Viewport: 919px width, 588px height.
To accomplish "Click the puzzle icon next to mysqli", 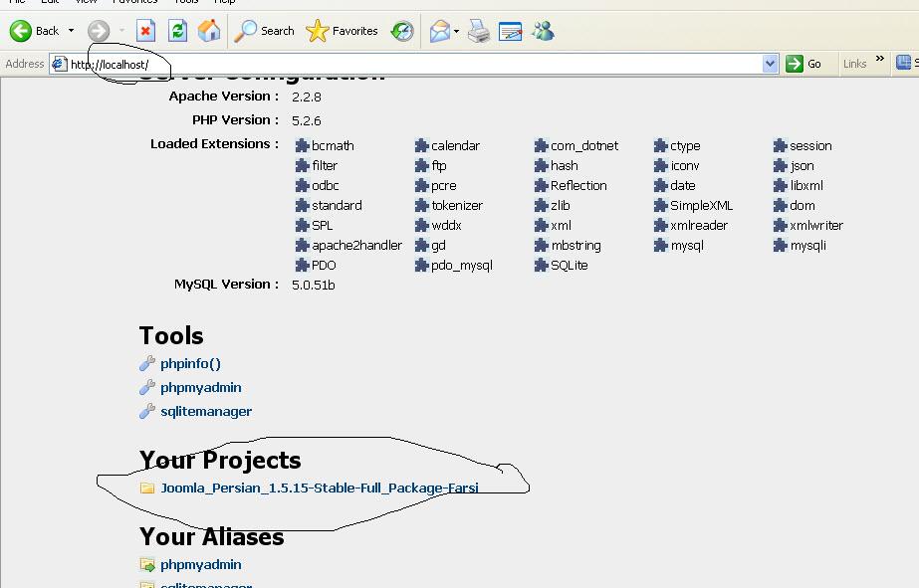I will (x=780, y=245).
